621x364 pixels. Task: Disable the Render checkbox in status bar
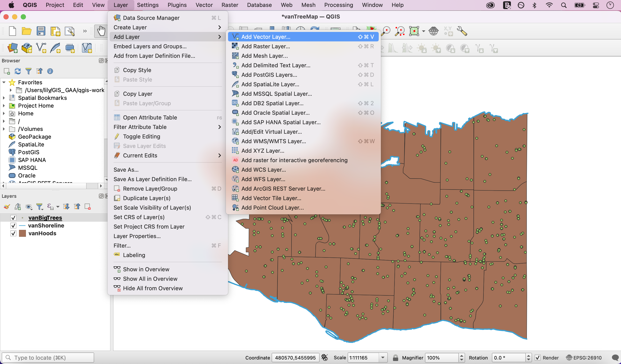[x=537, y=358]
